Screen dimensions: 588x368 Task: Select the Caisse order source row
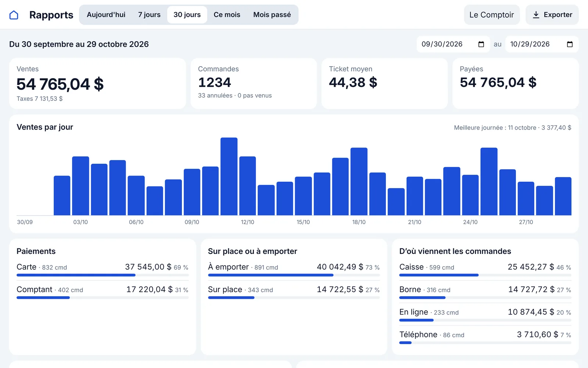tap(485, 269)
